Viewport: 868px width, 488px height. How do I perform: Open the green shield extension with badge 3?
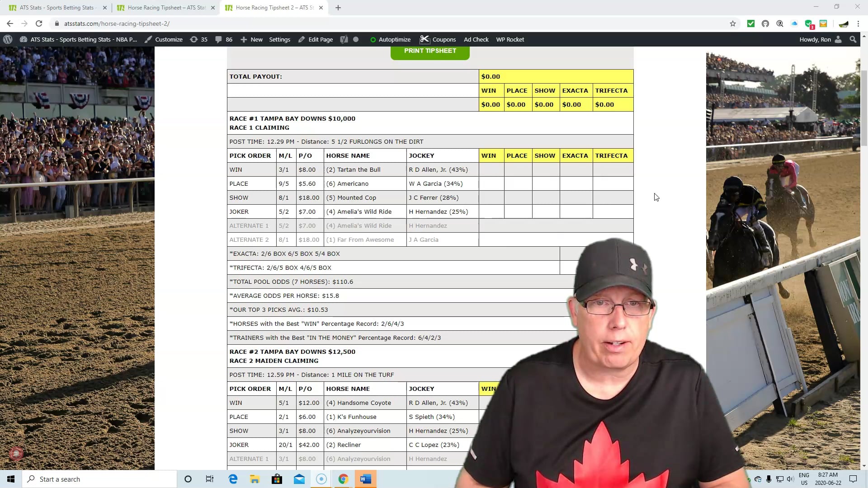click(809, 24)
